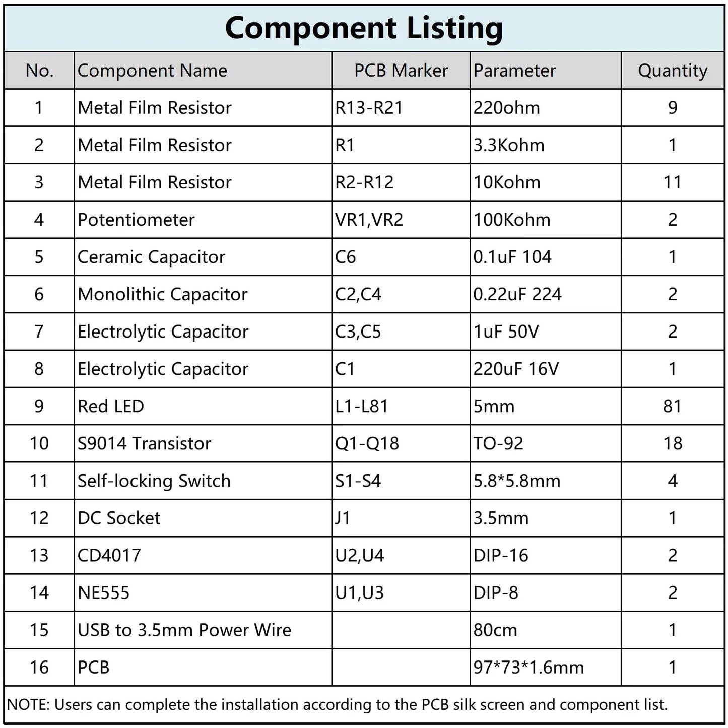This screenshot has height=728, width=728.
Task: Click the Monolithic Capacitor name
Action: [162, 294]
